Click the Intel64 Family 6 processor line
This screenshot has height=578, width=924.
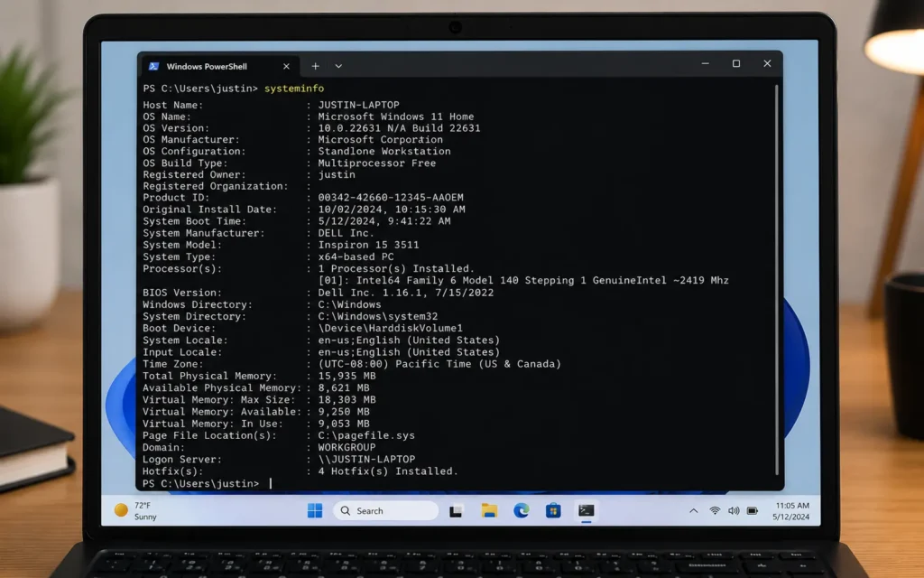[x=523, y=281]
